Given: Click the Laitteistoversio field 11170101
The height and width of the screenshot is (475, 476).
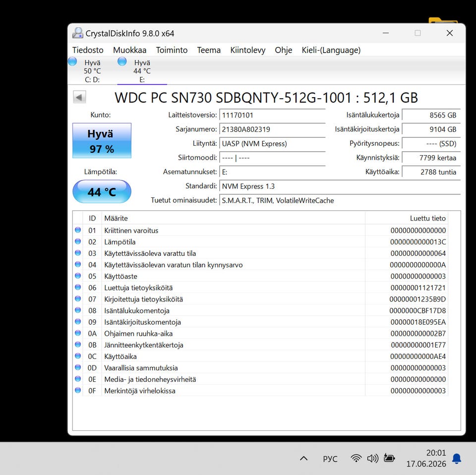Looking at the screenshot, I should pyautogui.click(x=272, y=116).
